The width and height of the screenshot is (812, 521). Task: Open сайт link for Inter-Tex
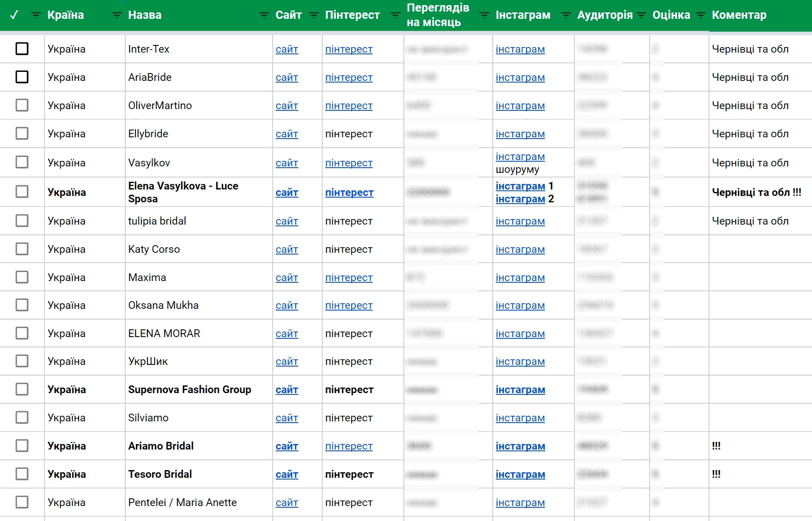click(x=287, y=49)
